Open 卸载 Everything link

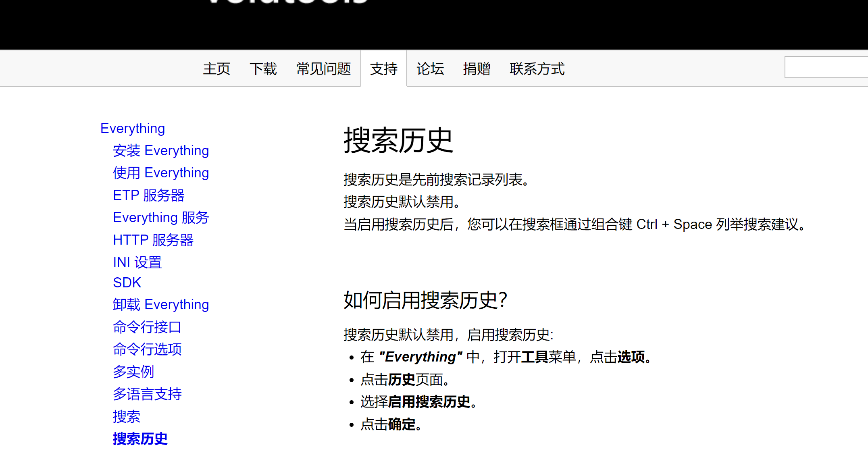(x=160, y=304)
